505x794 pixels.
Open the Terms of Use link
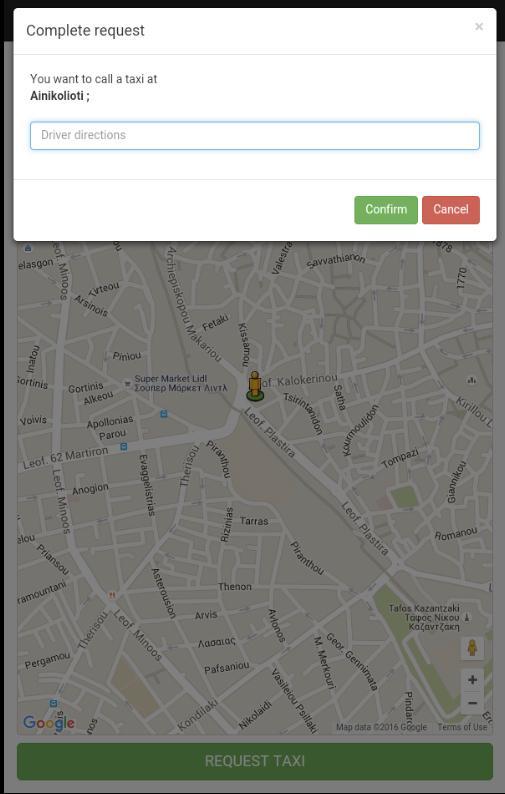pos(462,727)
